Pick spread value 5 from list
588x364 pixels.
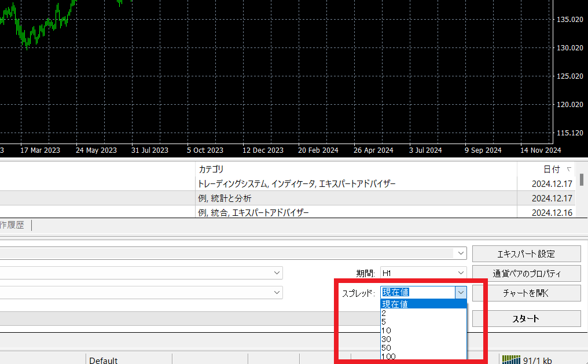coord(423,322)
